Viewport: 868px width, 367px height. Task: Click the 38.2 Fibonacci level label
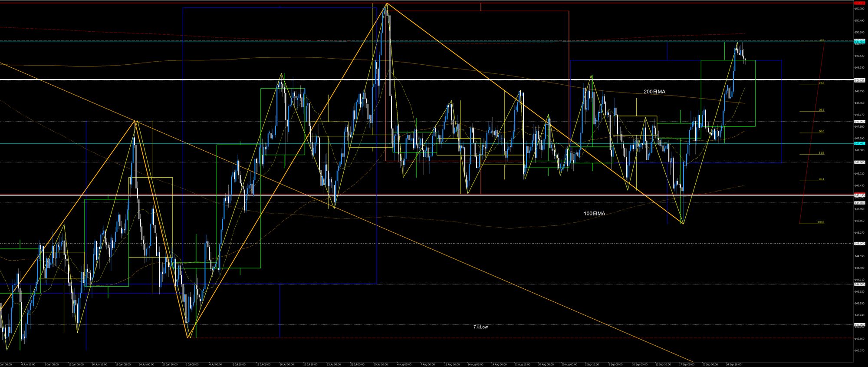821,110
